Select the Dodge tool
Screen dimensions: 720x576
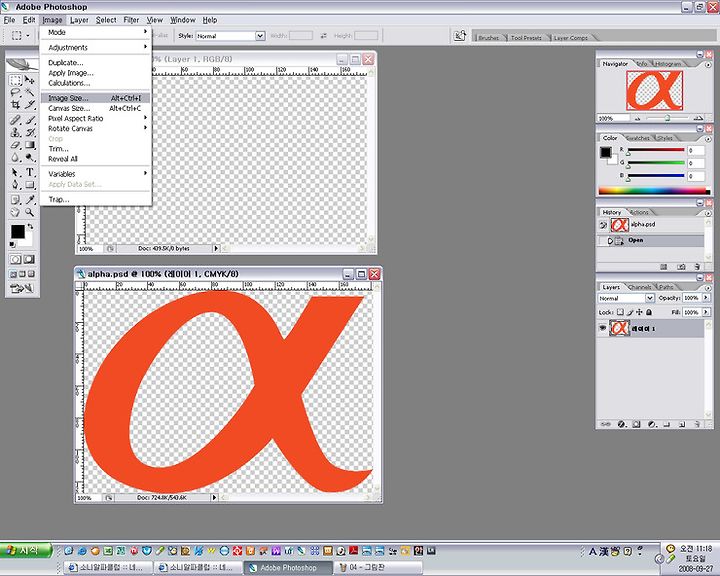click(x=30, y=158)
